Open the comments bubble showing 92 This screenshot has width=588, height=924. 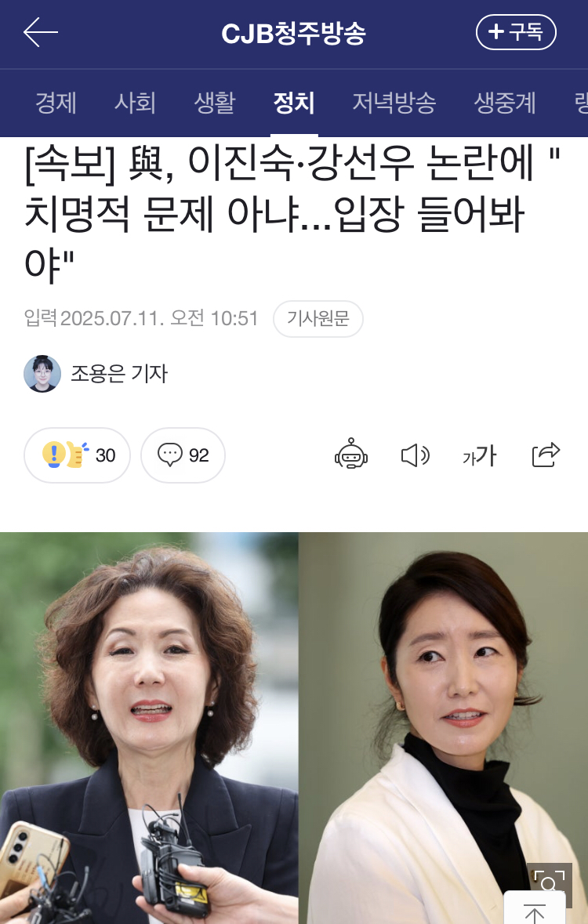pyautogui.click(x=183, y=455)
